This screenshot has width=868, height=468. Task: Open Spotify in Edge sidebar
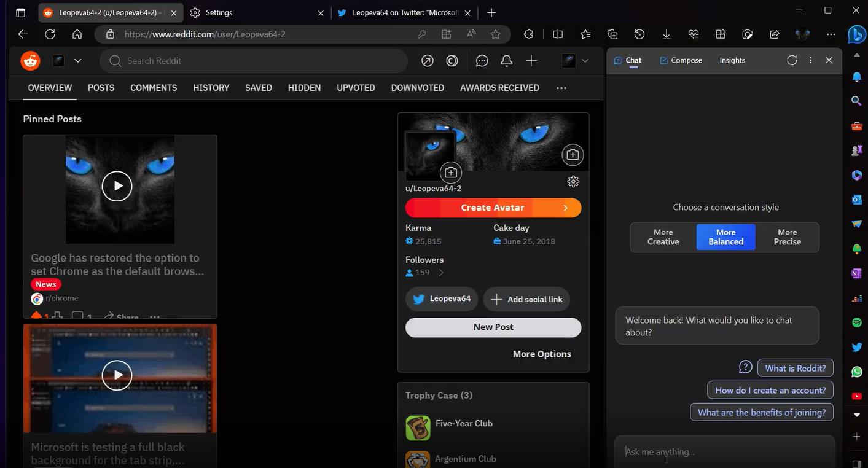tap(857, 322)
